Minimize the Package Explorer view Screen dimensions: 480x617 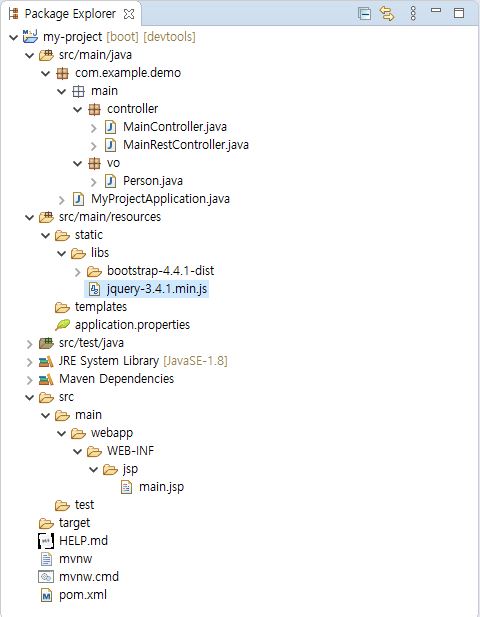pyautogui.click(x=436, y=11)
